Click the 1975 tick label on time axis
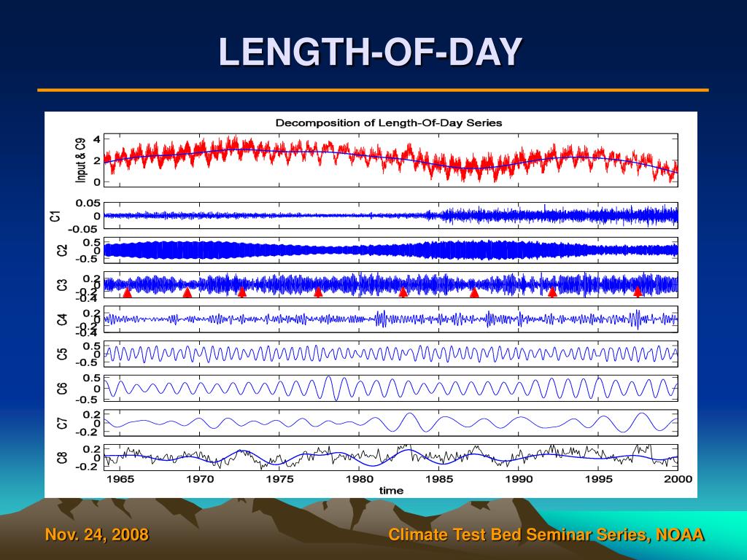The image size is (747, 560). pos(279,478)
